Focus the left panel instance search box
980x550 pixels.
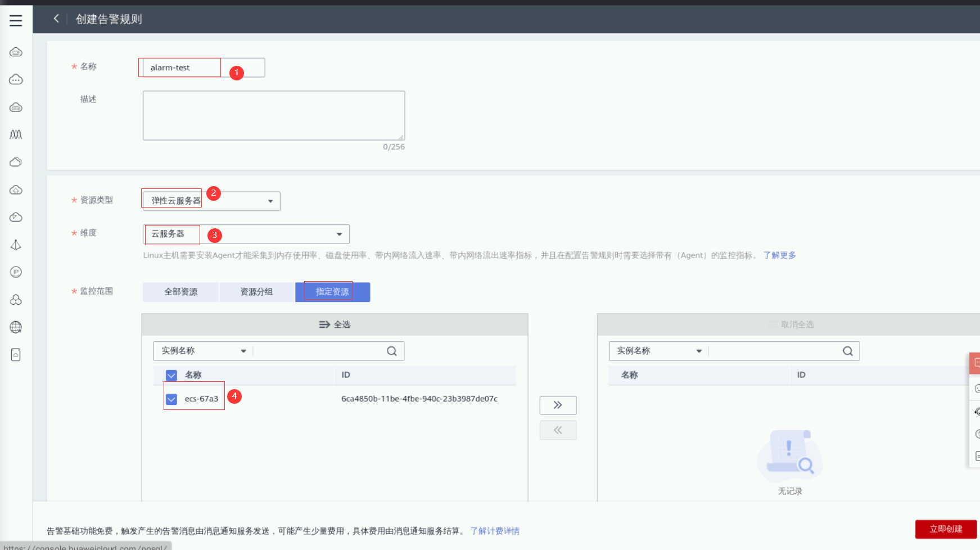(319, 351)
